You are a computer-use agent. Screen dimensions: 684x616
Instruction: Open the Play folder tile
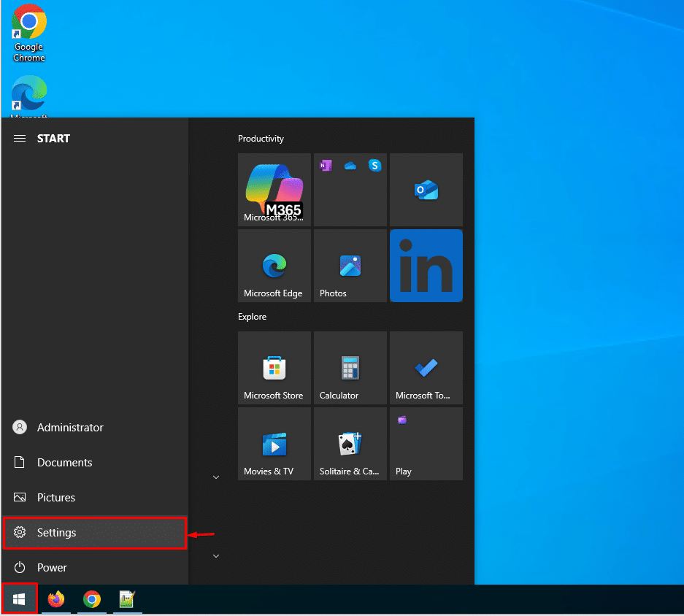point(426,444)
